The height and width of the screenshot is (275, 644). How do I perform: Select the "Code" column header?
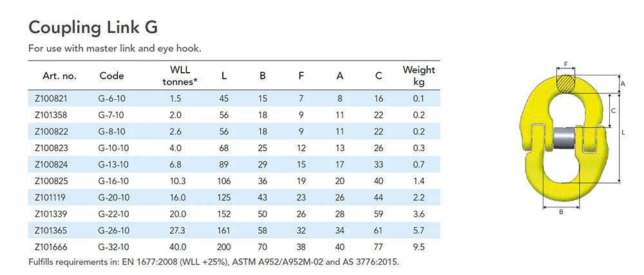tap(112, 76)
